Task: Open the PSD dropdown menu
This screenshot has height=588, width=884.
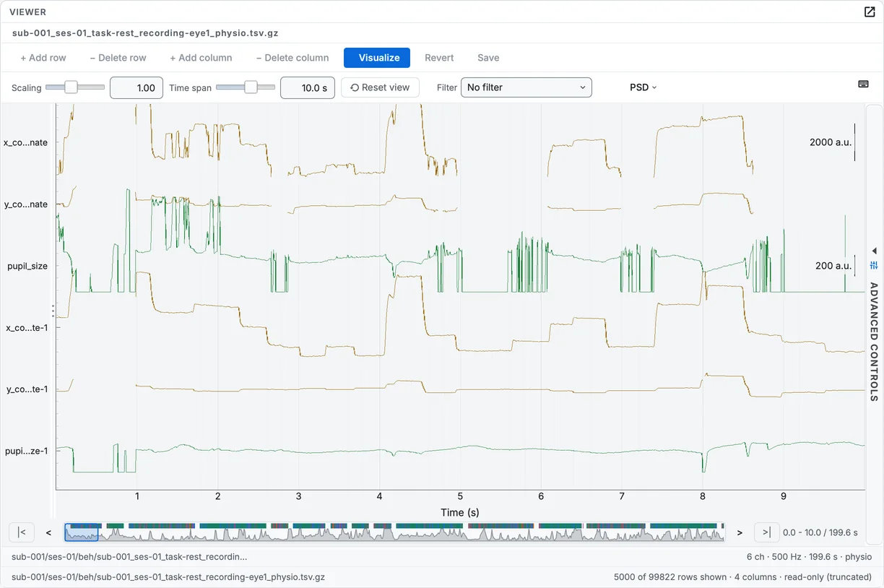Action: (x=643, y=87)
